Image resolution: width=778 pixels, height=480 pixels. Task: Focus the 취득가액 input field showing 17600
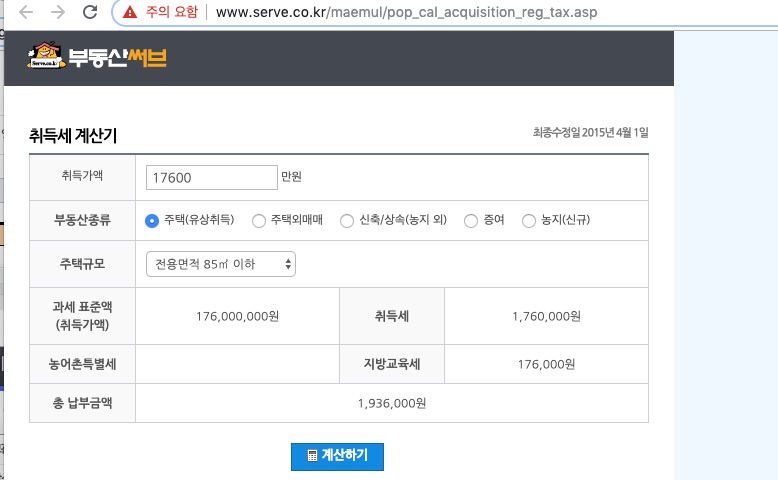tap(211, 177)
